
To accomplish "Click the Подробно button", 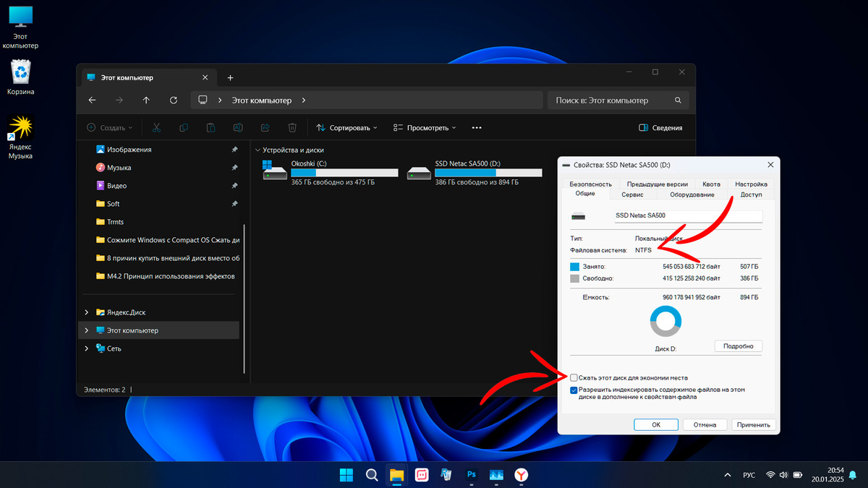I will tap(739, 346).
